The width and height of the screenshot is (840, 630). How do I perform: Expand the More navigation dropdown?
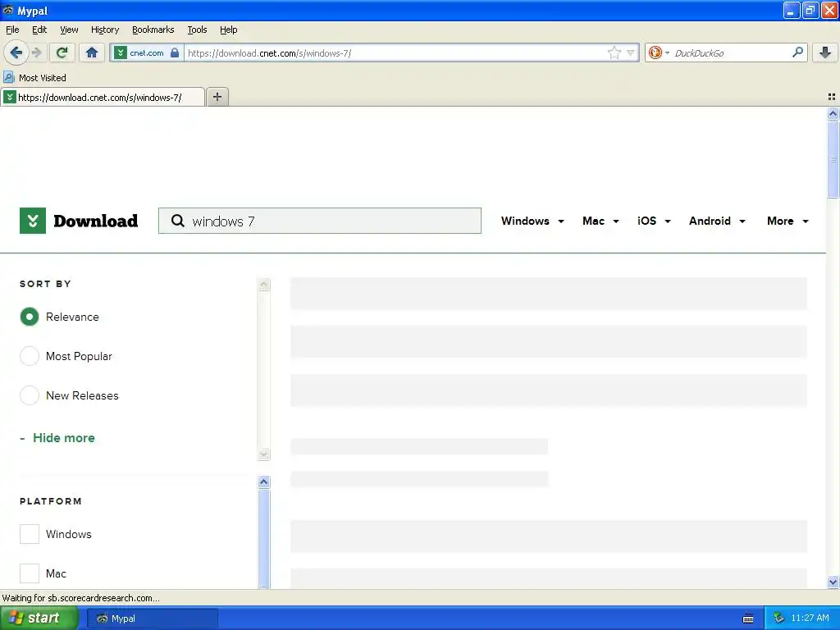787,221
